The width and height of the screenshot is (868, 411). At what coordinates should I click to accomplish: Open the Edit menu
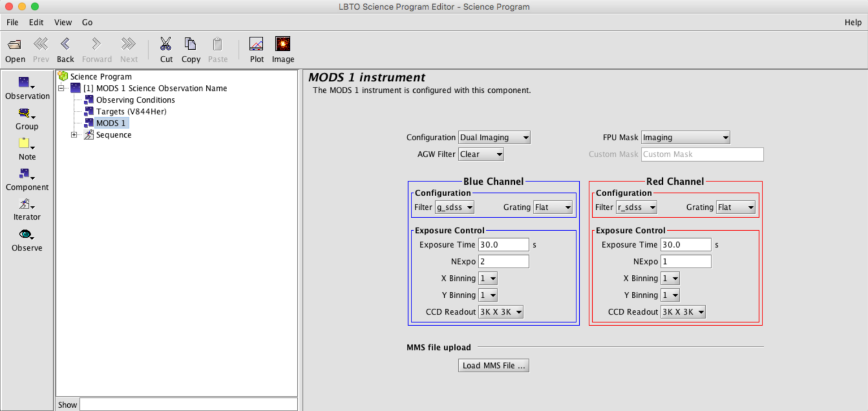[36, 23]
